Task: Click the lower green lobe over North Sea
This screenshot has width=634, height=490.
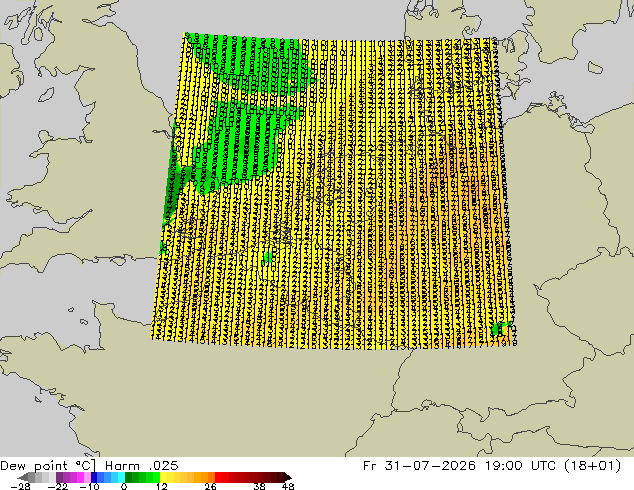Action: pos(243,142)
